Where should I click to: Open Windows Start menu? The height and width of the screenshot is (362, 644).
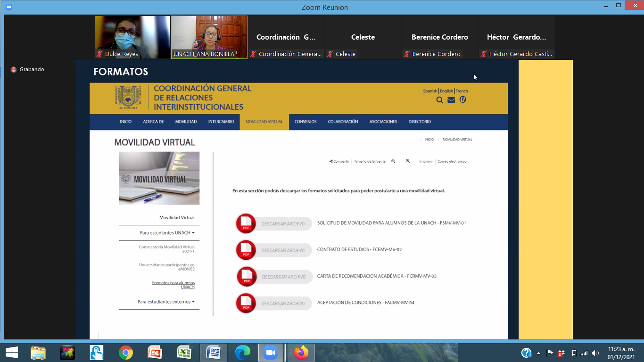click(x=12, y=352)
